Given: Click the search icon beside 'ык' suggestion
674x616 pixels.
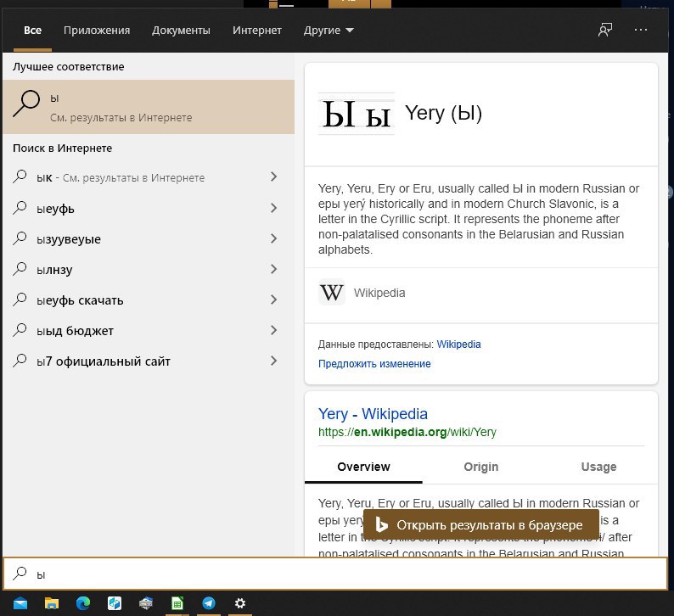Looking at the screenshot, I should pos(20,176).
